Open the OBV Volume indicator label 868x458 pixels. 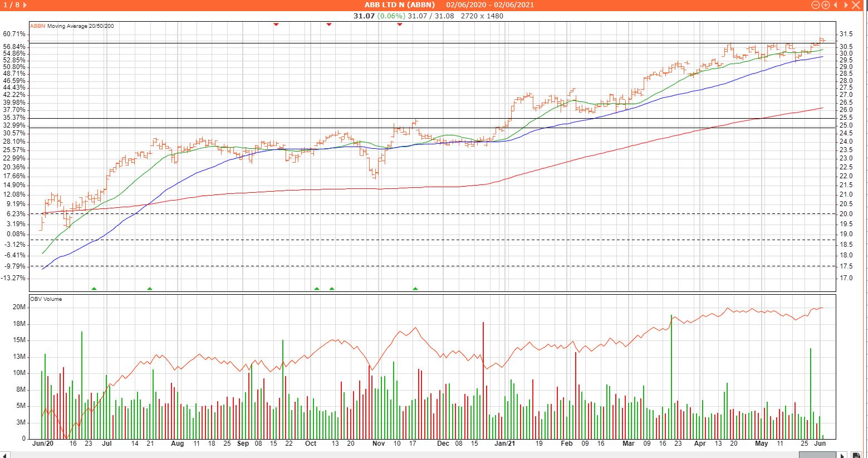click(46, 299)
